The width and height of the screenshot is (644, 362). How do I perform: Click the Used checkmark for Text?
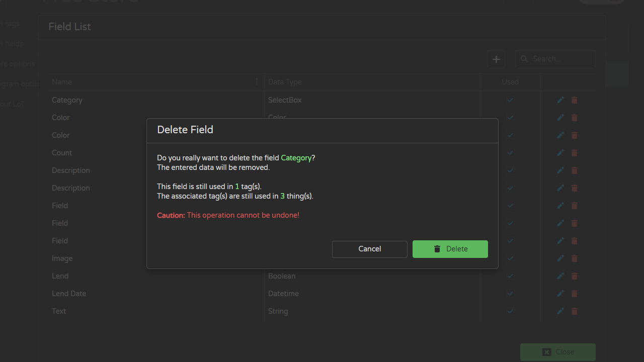point(510,311)
